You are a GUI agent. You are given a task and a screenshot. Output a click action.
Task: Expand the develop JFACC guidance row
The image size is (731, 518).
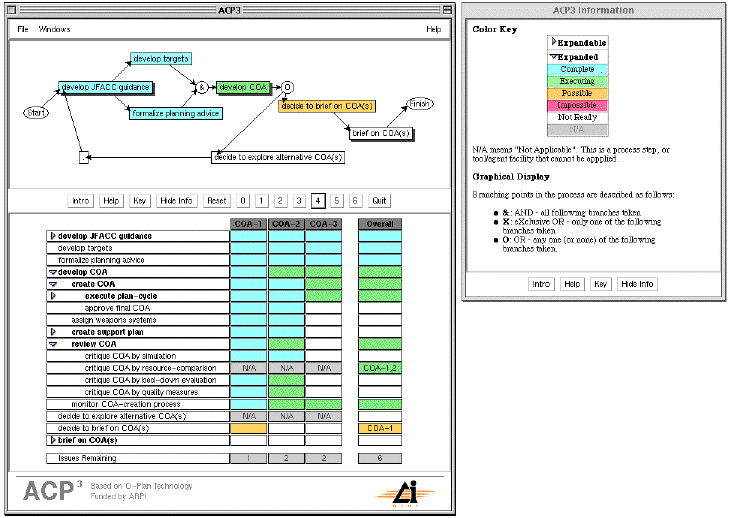click(x=53, y=236)
